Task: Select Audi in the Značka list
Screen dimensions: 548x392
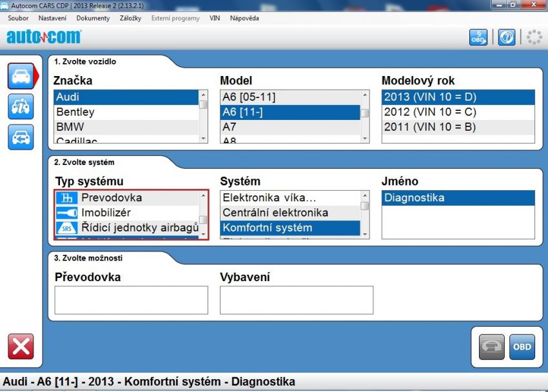Action: tap(126, 97)
